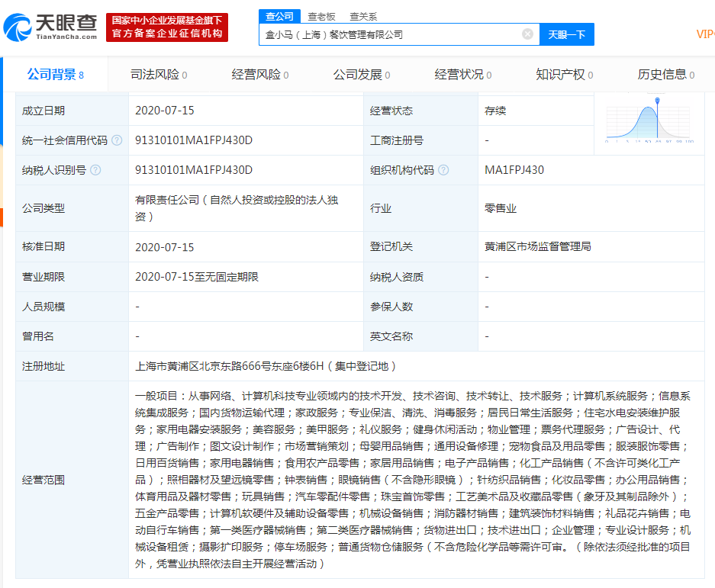Open help icon for 组织机构代码
The height and width of the screenshot is (588, 715).
(443, 170)
